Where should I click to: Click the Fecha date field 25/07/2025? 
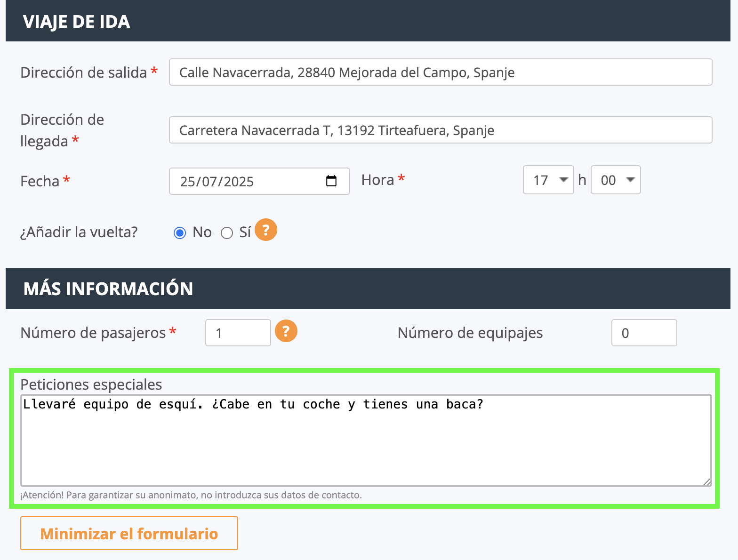(259, 181)
